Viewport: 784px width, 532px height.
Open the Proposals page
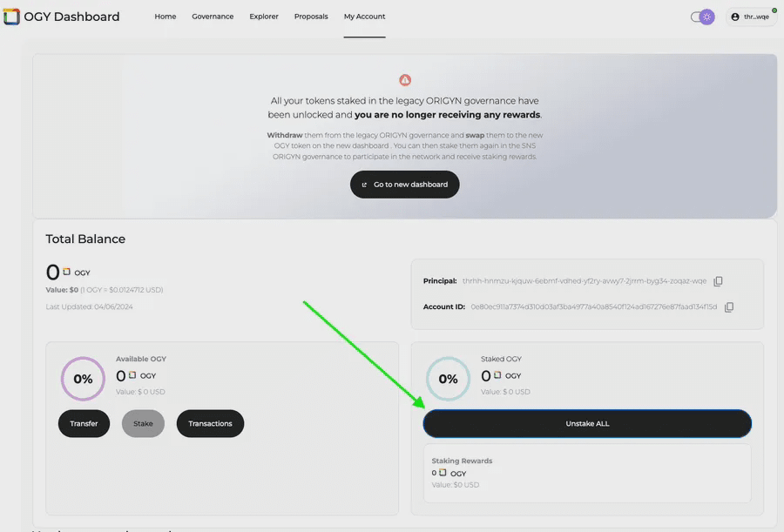(x=311, y=17)
